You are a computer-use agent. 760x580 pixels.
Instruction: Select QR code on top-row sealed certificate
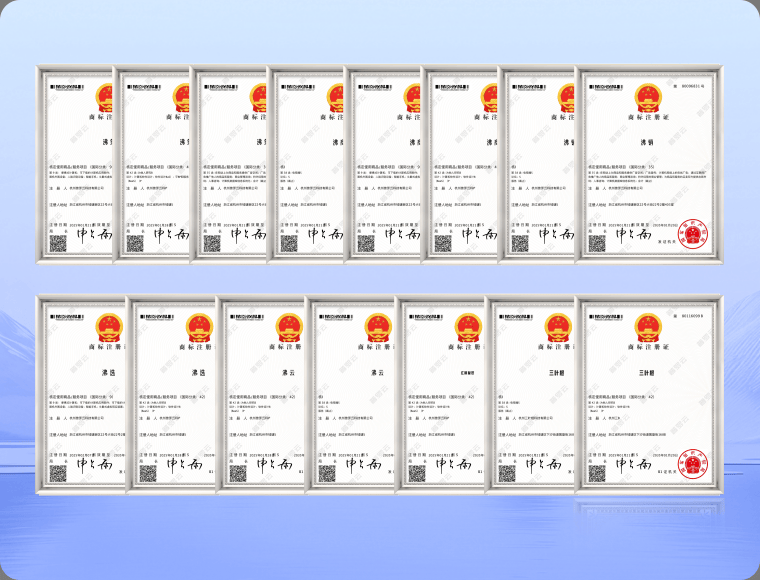(x=597, y=243)
